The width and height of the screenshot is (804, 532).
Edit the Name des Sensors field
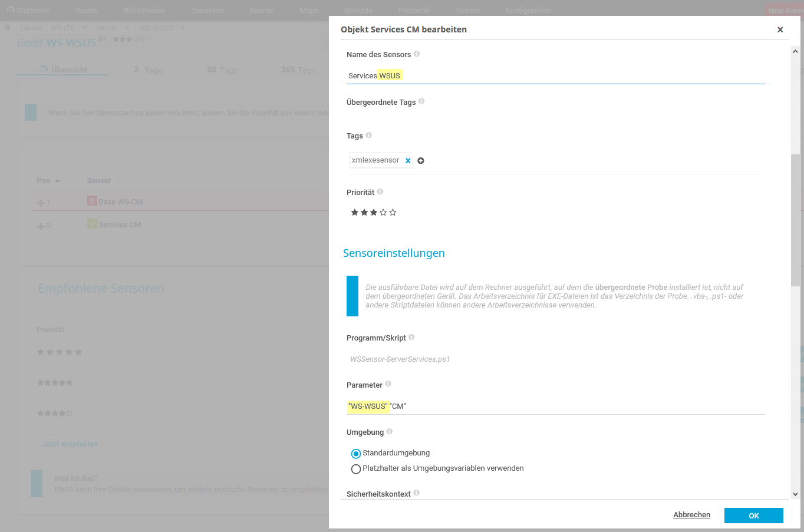(x=555, y=75)
